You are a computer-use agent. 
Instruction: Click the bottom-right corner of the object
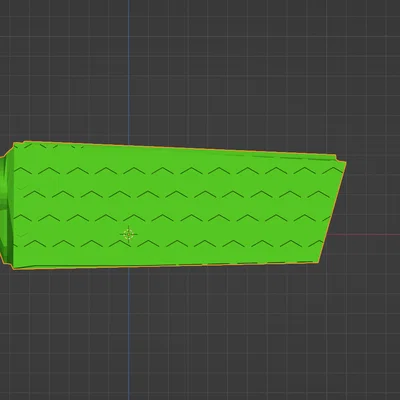coord(318,262)
